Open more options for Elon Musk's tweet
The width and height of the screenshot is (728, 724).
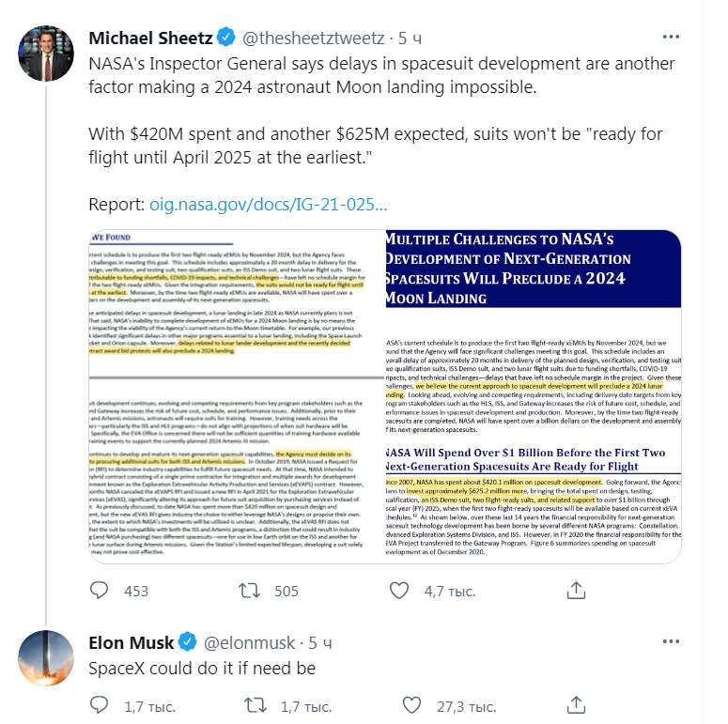[671, 642]
